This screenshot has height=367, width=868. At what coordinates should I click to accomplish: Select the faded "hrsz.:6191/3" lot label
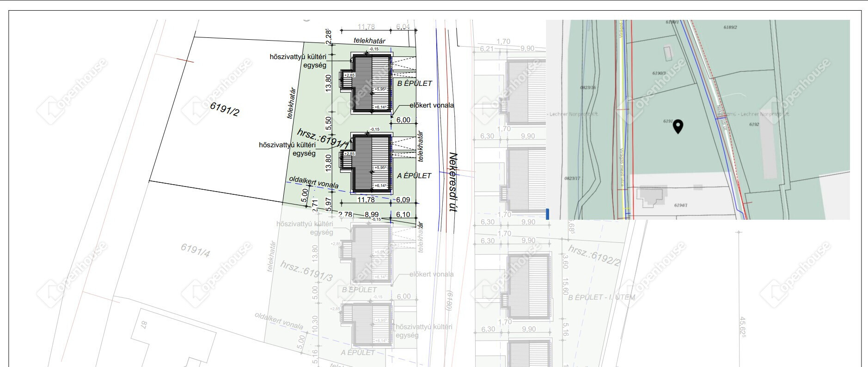(306, 271)
